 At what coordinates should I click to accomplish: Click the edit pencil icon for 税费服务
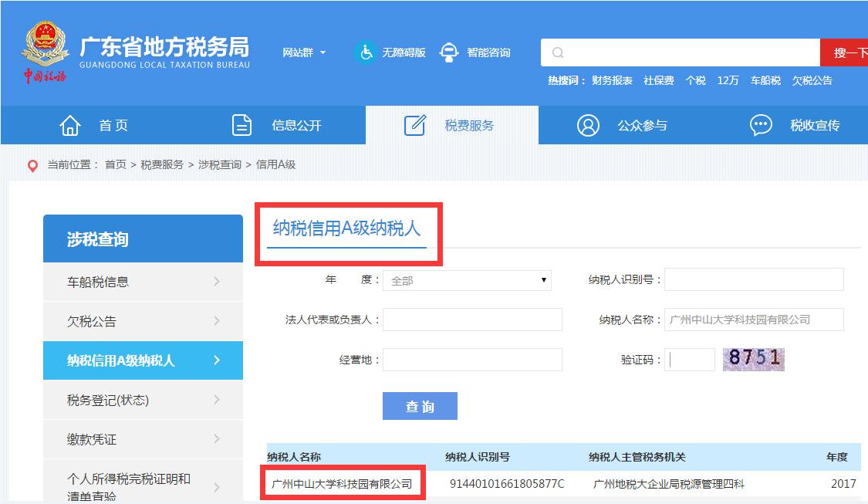pyautogui.click(x=414, y=126)
